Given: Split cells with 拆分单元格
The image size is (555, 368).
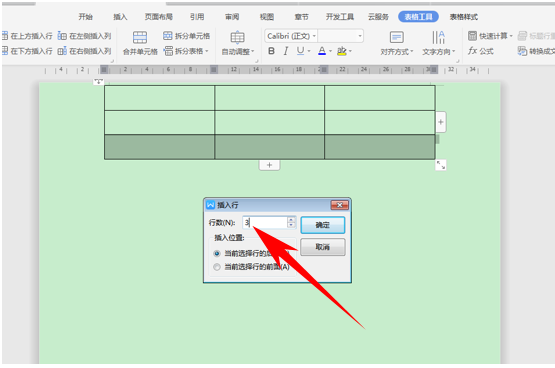Looking at the screenshot, I should (x=187, y=36).
